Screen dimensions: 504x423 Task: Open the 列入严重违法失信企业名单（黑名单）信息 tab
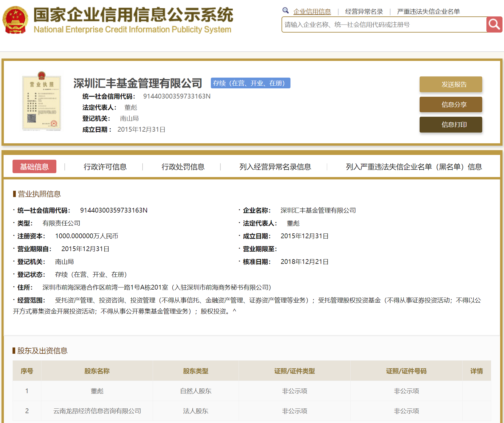(x=414, y=167)
